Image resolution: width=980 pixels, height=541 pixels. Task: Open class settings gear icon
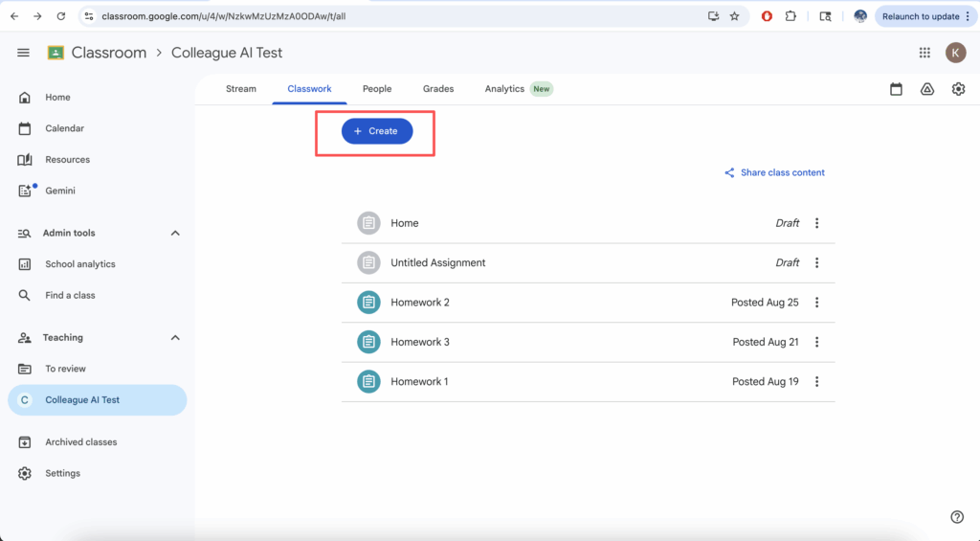click(958, 89)
